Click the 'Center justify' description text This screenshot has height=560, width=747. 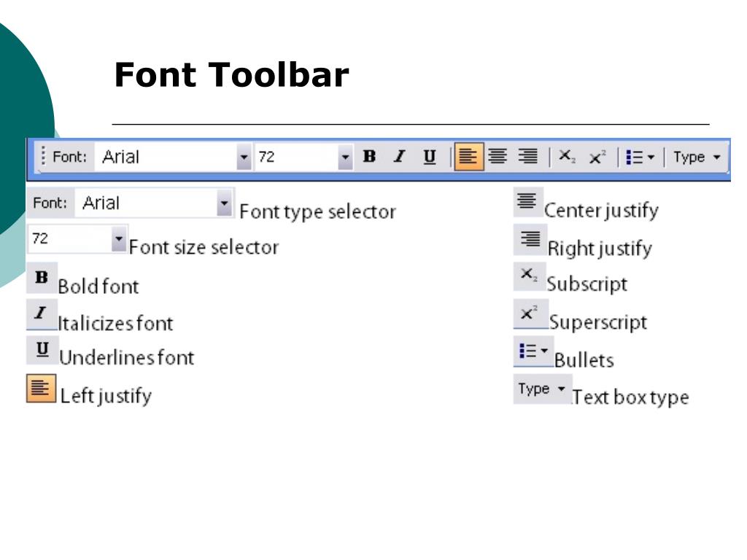(x=601, y=211)
